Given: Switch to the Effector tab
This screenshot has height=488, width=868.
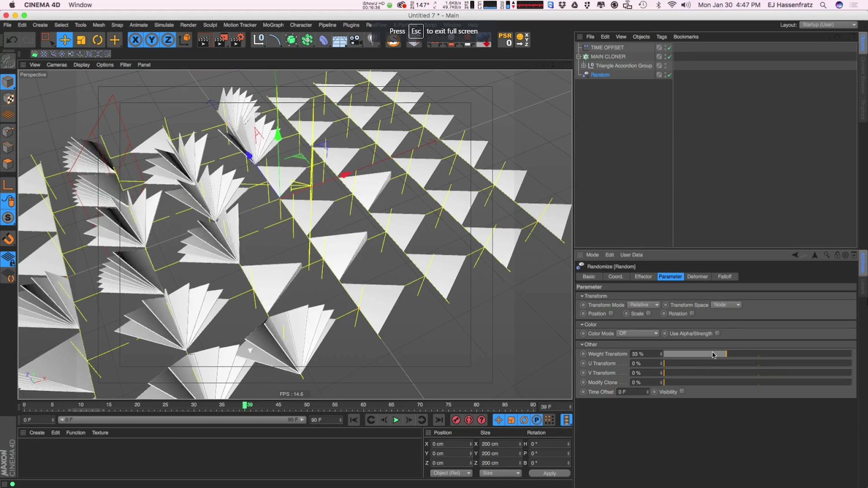Looking at the screenshot, I should pos(643,277).
